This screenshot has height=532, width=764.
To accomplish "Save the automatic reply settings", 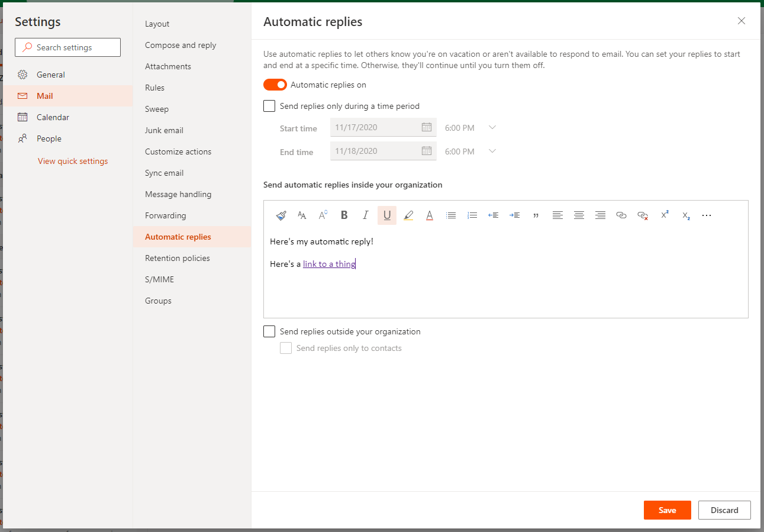I will (668, 510).
